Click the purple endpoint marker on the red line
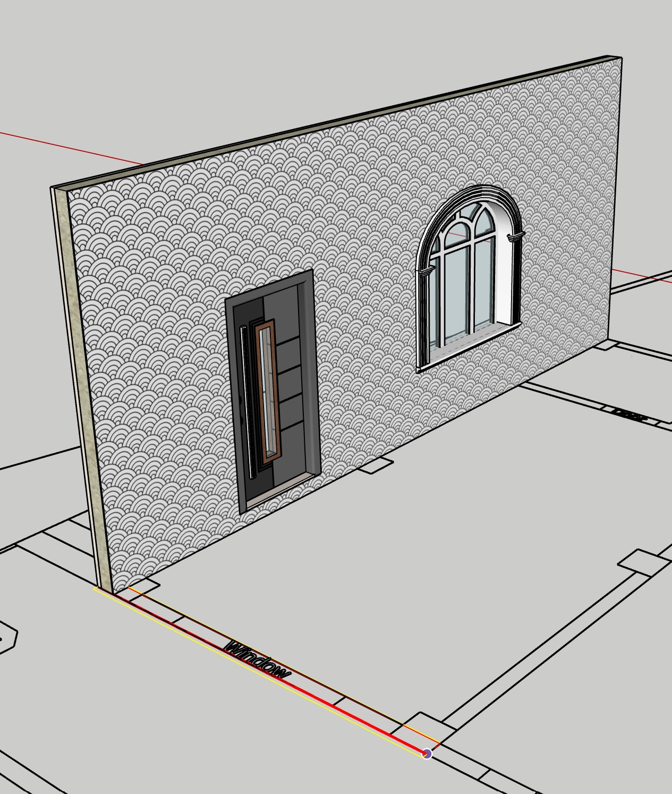This screenshot has height=794, width=672. tap(427, 754)
